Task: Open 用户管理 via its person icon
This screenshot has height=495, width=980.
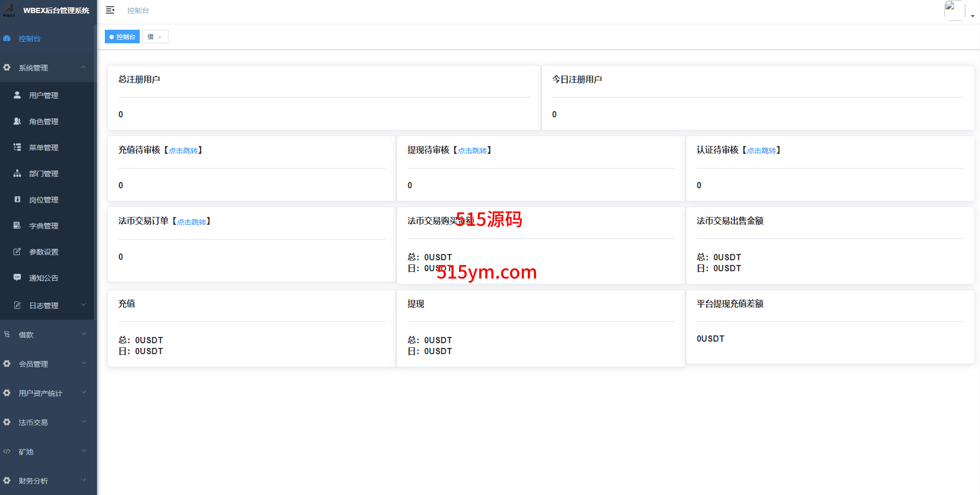Action: pyautogui.click(x=17, y=95)
